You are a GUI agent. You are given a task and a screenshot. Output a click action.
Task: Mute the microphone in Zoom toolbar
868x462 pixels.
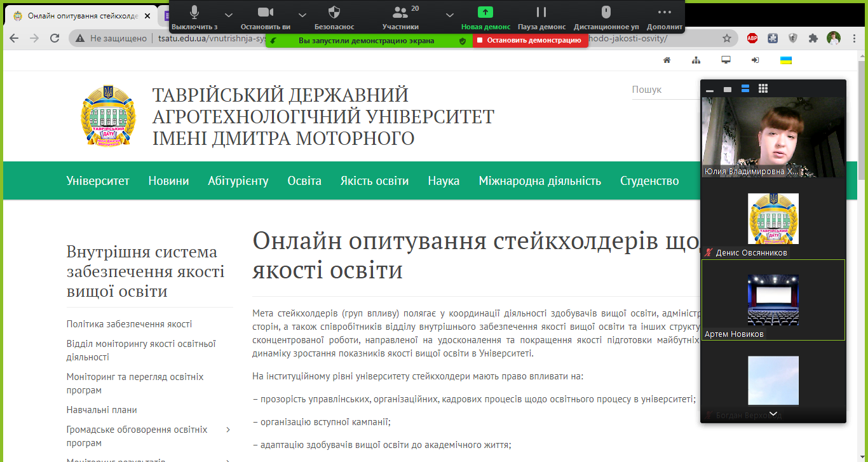click(x=194, y=17)
